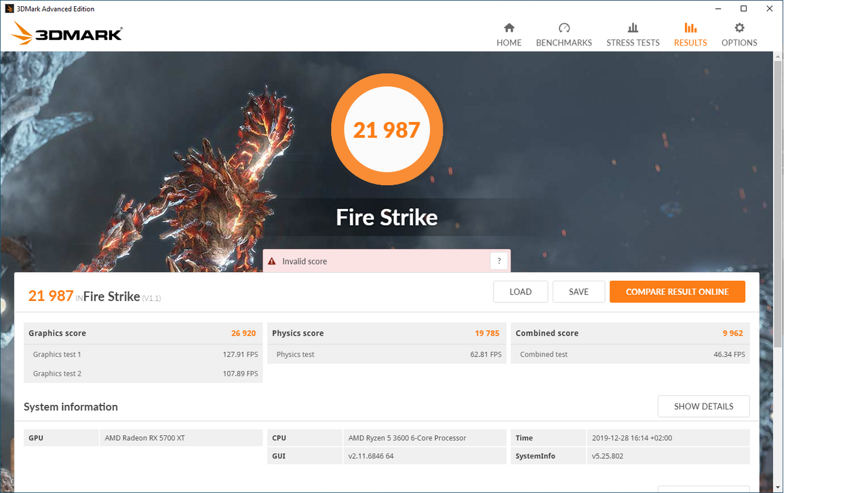Viewport: 868px width, 493px height.
Task: Click the AMD Ryzen 5 3600 CPU value
Action: pyautogui.click(x=407, y=438)
